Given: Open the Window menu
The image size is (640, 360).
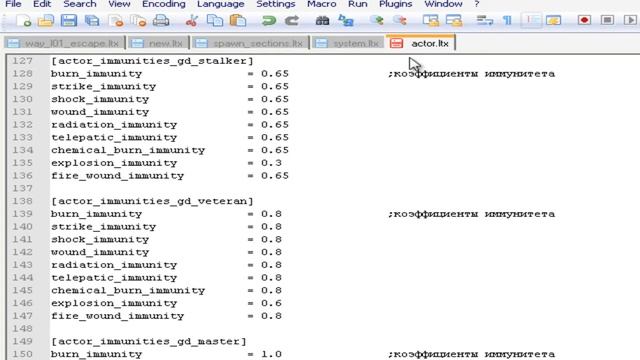Looking at the screenshot, I should pyautogui.click(x=443, y=4).
